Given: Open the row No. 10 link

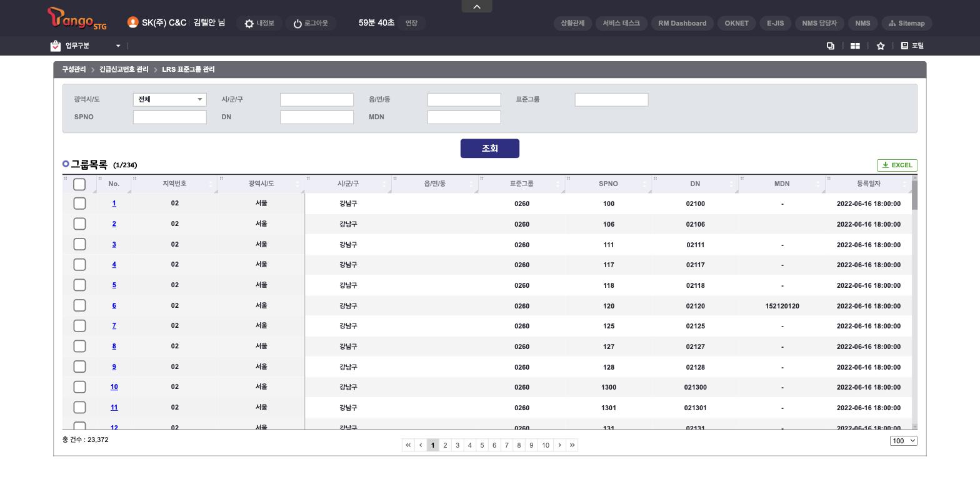Looking at the screenshot, I should pos(114,387).
